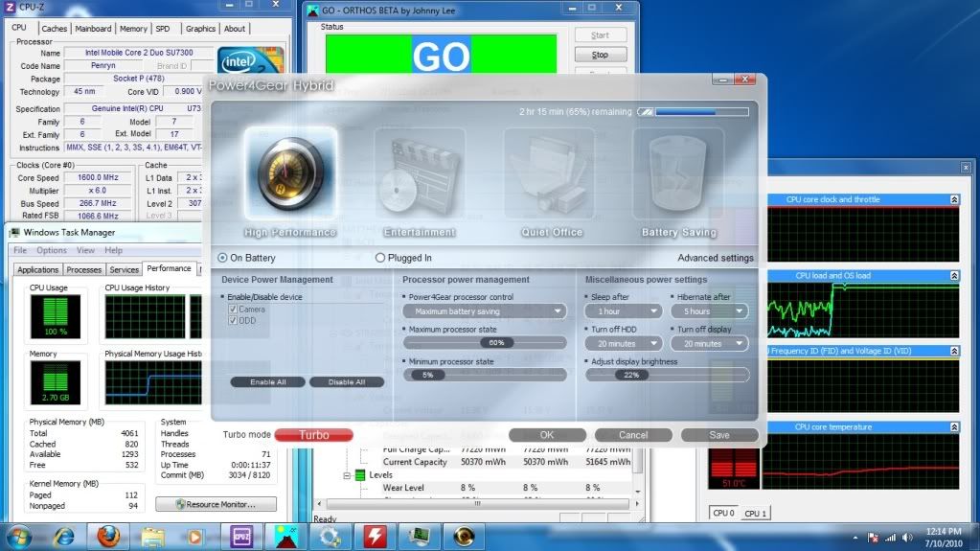Open Internet Explorer from the taskbar
Screen dimensions: 980x551
point(63,537)
